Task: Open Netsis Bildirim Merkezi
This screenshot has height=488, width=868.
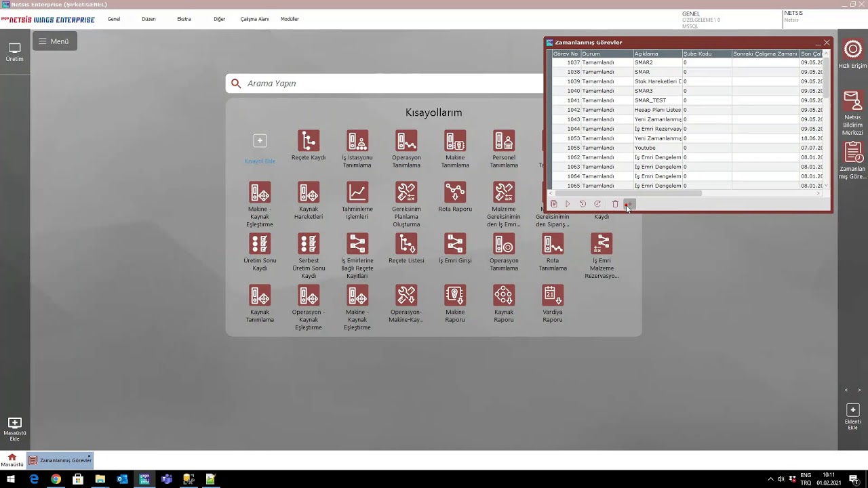Action: pyautogui.click(x=852, y=113)
